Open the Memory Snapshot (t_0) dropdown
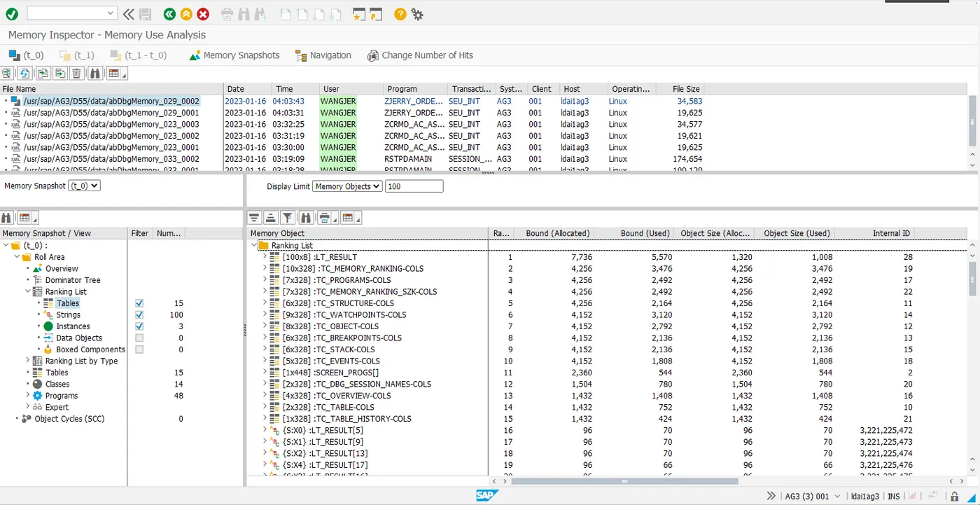 coord(84,186)
